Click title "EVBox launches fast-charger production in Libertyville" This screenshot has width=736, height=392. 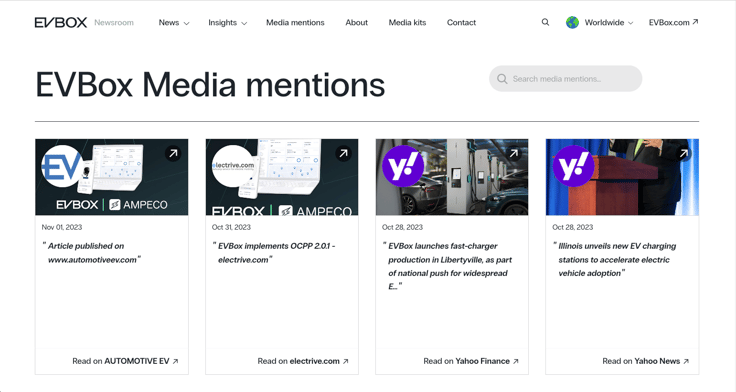(x=447, y=266)
